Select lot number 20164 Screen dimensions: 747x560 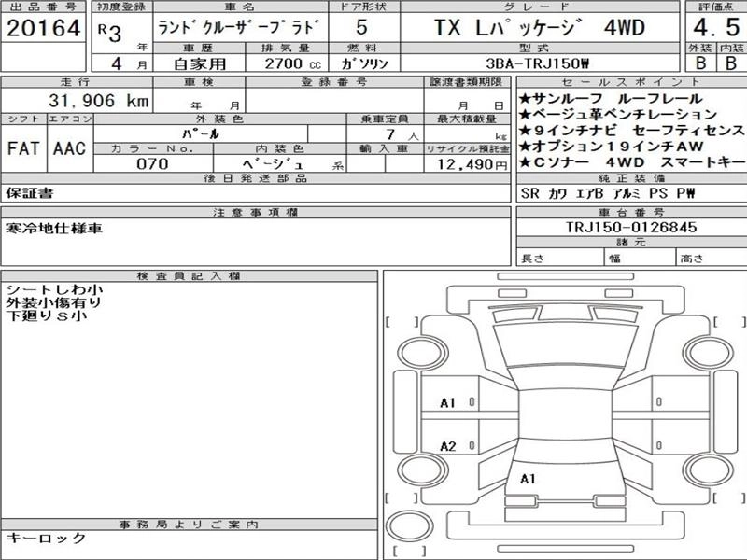click(x=43, y=28)
